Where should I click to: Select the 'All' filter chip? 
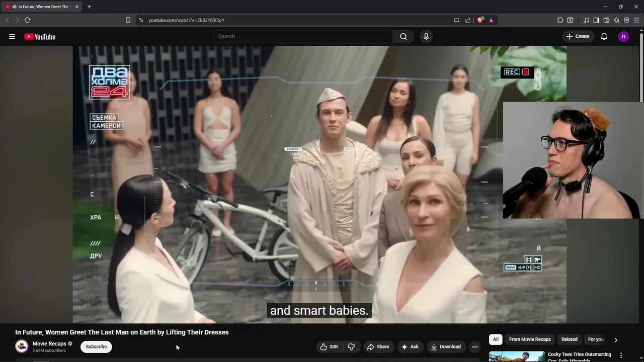coord(496,339)
